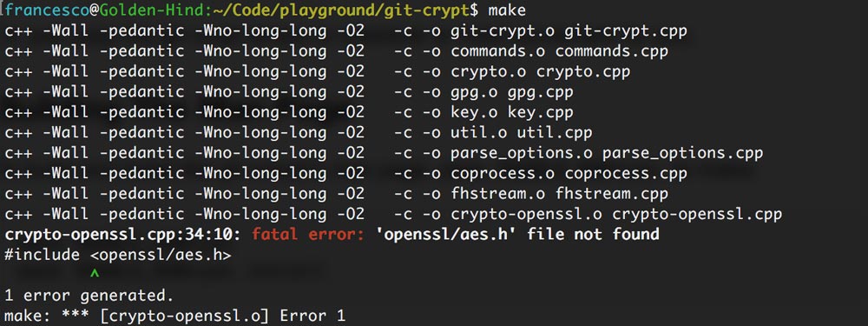Click the 'util.cpp' filename

[x=554, y=132]
